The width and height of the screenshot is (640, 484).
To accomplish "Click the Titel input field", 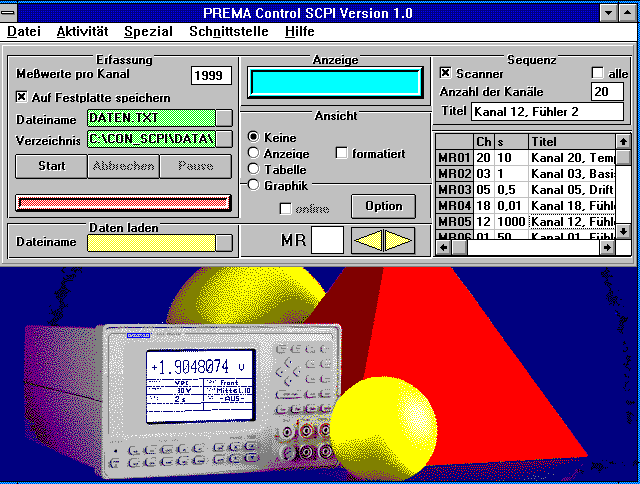I will click(547, 111).
